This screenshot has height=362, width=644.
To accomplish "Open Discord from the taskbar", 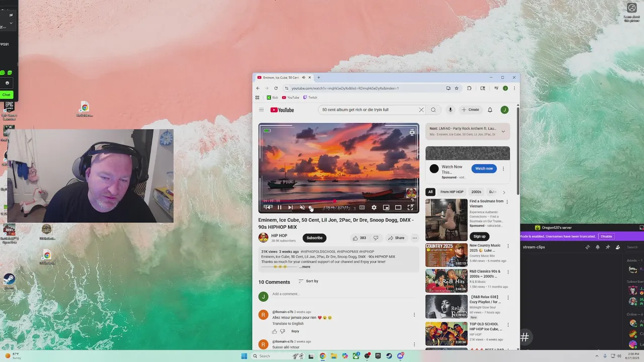I will pos(400,356).
